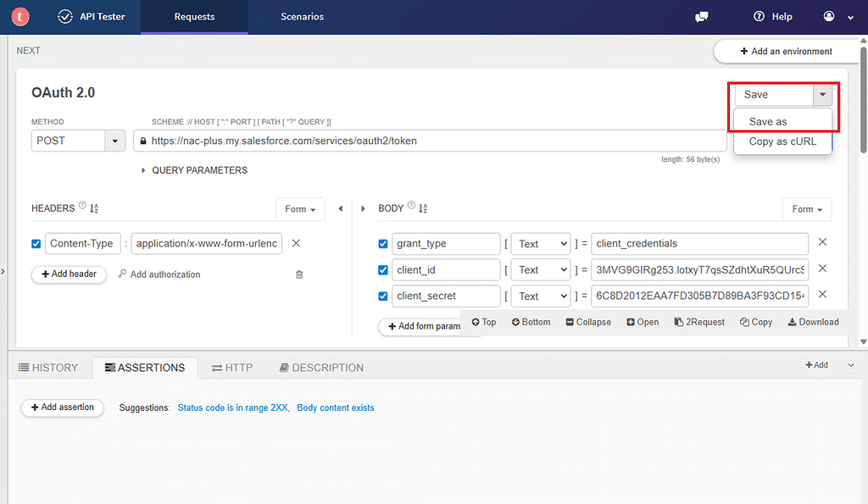Sort headers using the sort icon

tap(94, 208)
